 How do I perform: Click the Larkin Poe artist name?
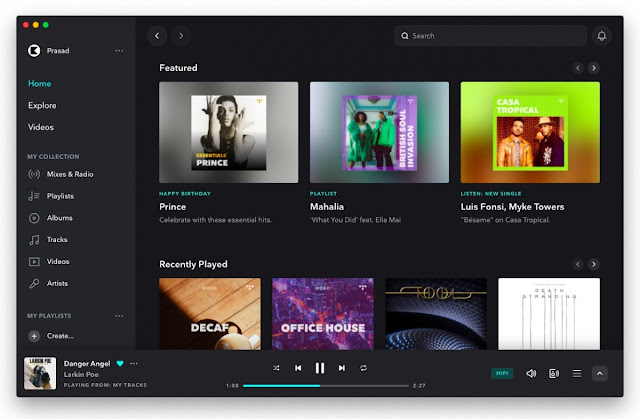tap(81, 375)
